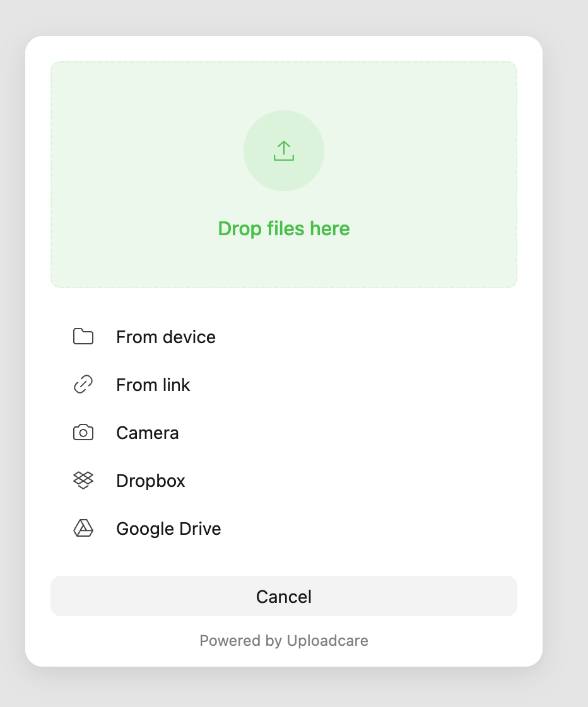588x707 pixels.
Task: Click the Google Drive triangle logo icon
Action: click(83, 528)
